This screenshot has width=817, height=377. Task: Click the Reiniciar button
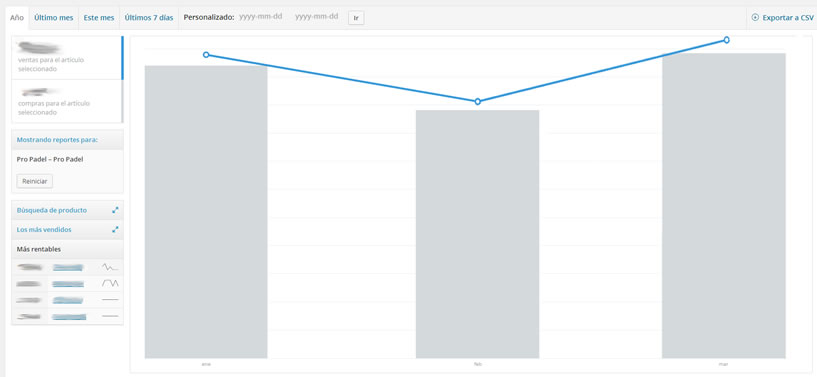pos(35,181)
